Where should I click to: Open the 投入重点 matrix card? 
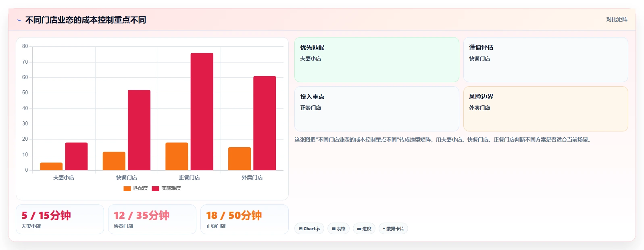pos(377,109)
